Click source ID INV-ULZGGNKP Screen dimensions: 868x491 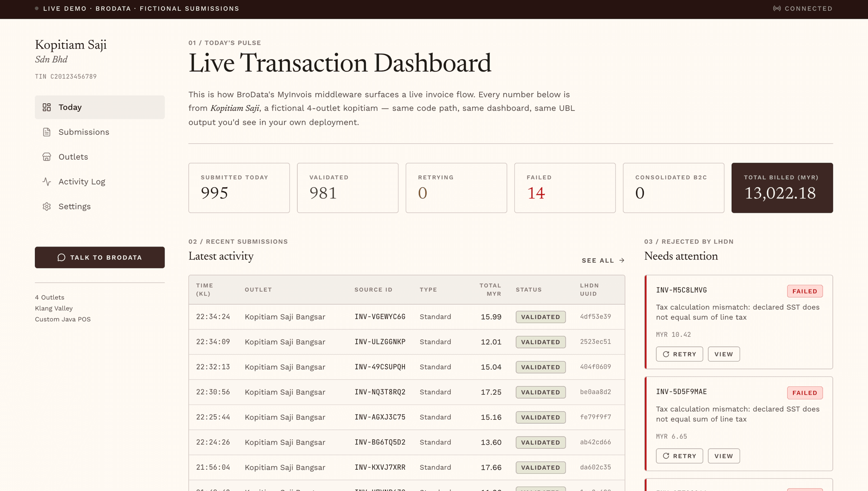click(380, 342)
